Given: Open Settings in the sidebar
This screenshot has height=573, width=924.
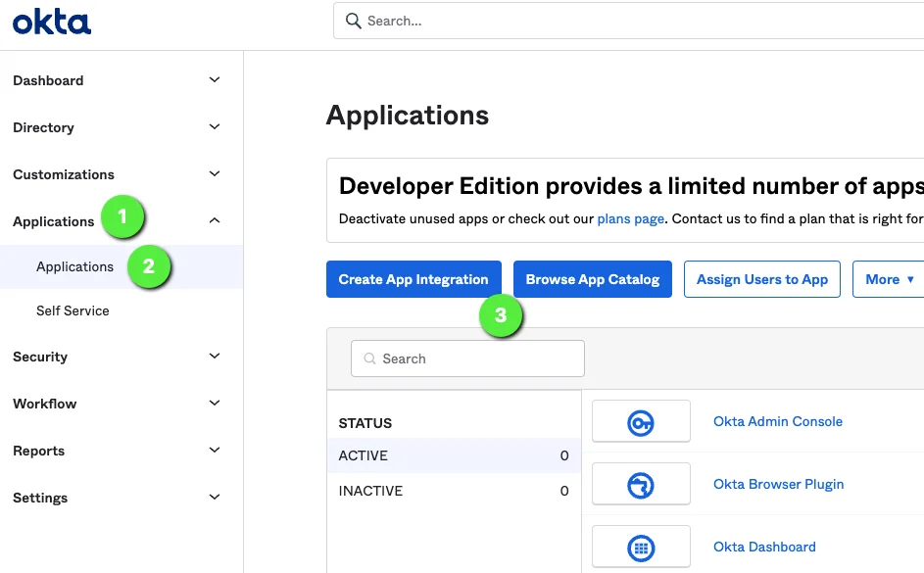Looking at the screenshot, I should [40, 498].
